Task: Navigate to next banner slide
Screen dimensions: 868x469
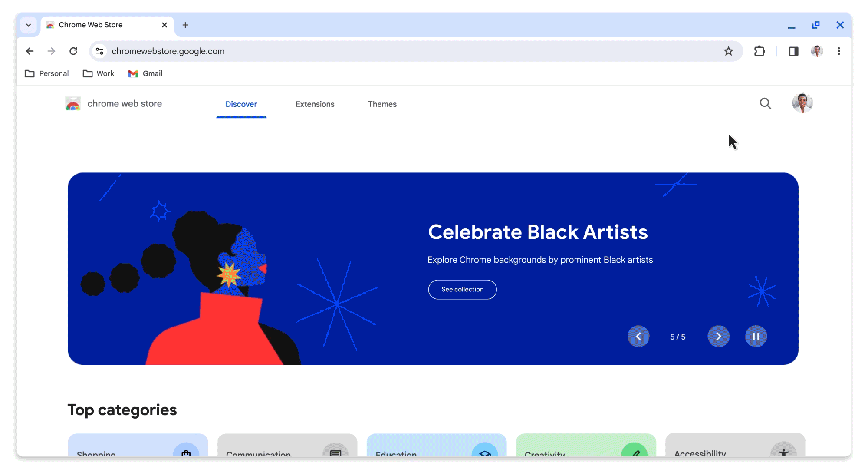Action: 719,336
